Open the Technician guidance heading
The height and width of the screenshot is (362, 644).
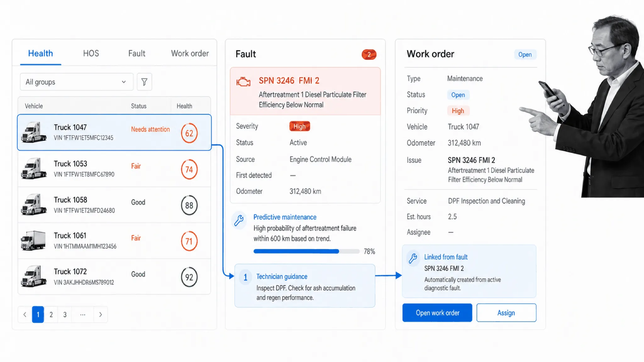tap(282, 277)
